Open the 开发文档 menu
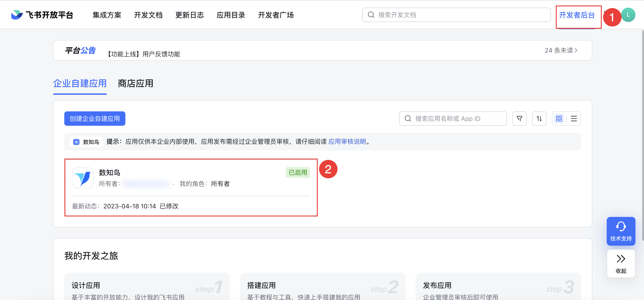644x300 pixels. 148,15
